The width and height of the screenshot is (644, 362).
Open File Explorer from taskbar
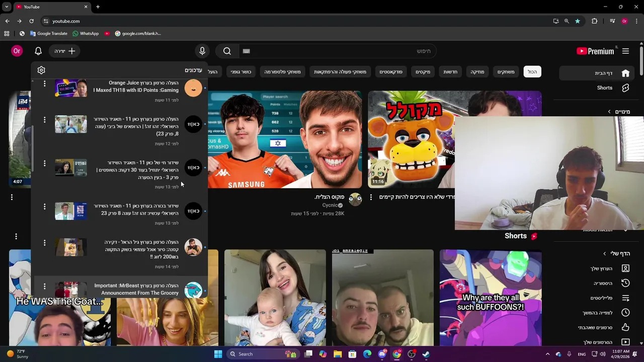[x=338, y=354]
